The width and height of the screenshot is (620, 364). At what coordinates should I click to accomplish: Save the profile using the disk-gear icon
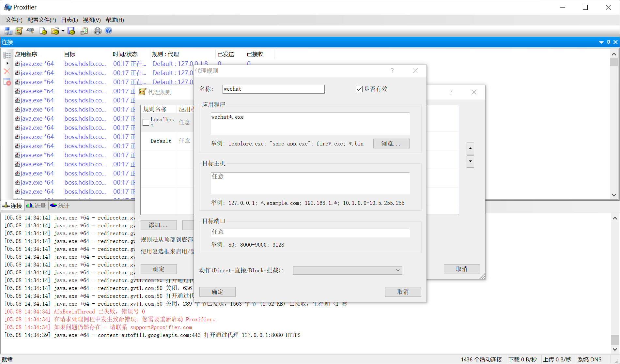(x=71, y=31)
